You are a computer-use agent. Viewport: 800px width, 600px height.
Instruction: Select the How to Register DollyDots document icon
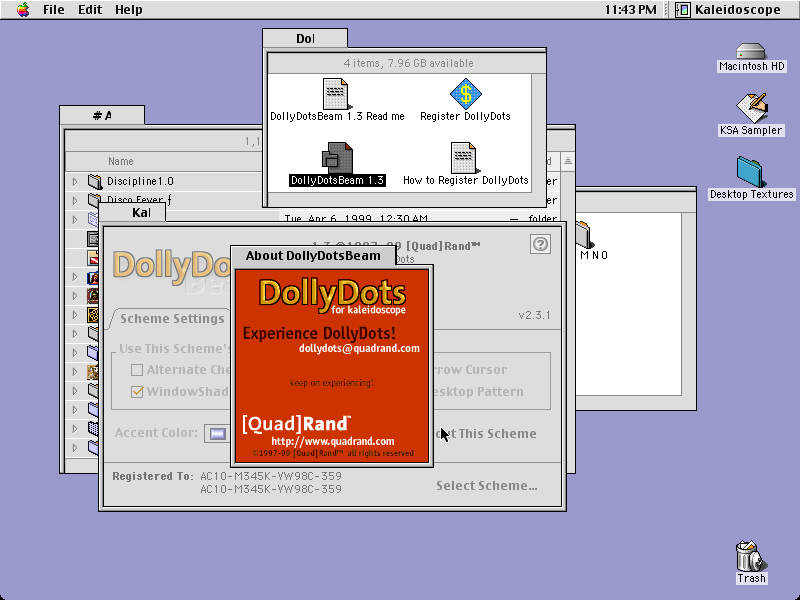tap(463, 158)
